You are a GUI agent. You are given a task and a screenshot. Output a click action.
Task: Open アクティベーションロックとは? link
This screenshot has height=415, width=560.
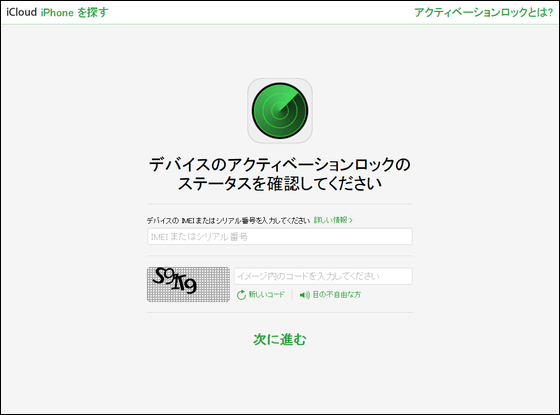click(484, 12)
